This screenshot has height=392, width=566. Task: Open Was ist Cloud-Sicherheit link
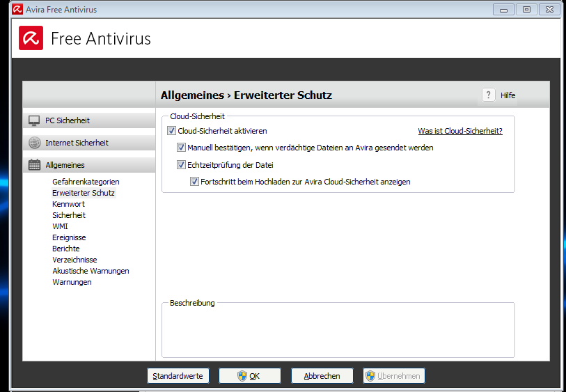tap(460, 131)
